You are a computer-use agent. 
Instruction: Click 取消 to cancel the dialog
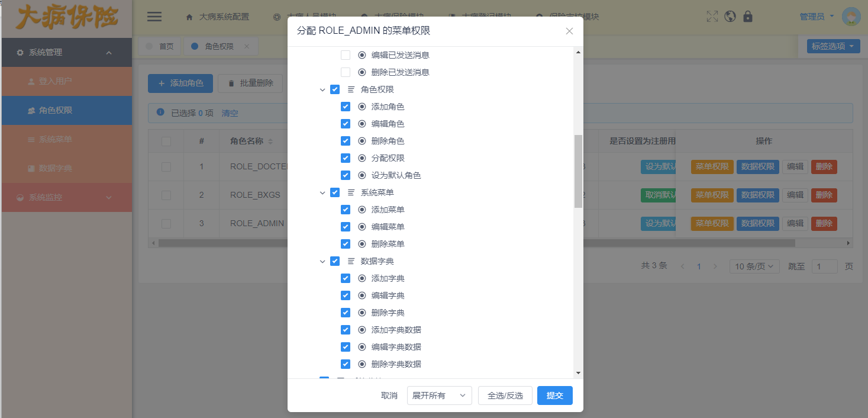point(389,396)
